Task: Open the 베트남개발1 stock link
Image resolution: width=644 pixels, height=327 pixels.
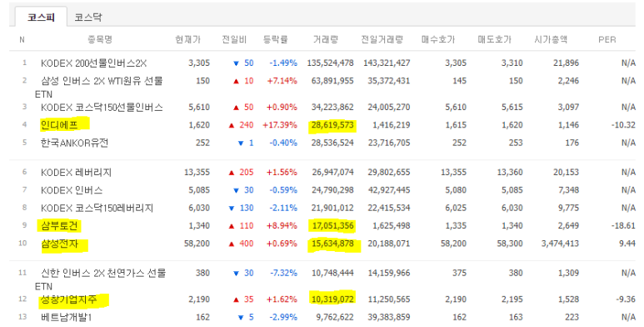Action: click(x=66, y=318)
